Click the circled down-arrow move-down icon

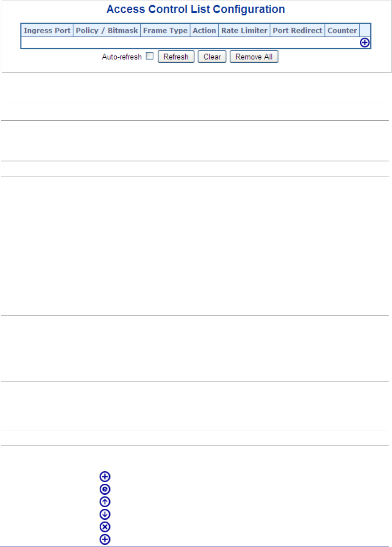tap(105, 514)
